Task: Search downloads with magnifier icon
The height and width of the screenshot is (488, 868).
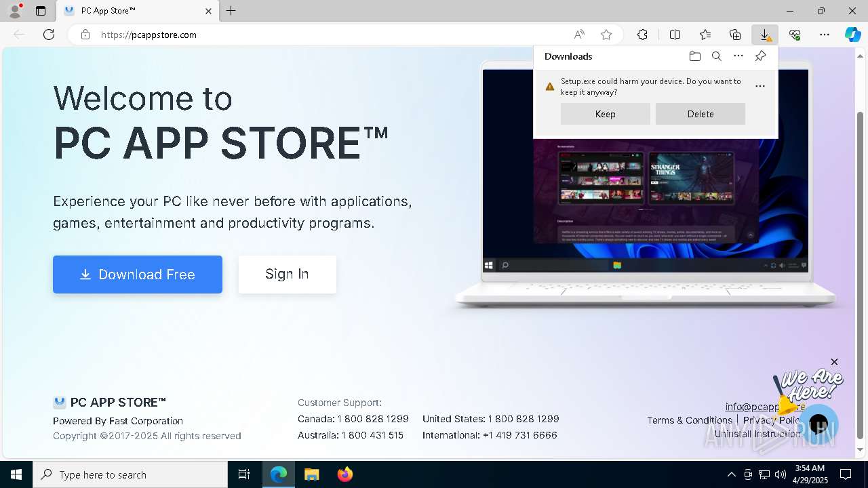Action: point(717,56)
